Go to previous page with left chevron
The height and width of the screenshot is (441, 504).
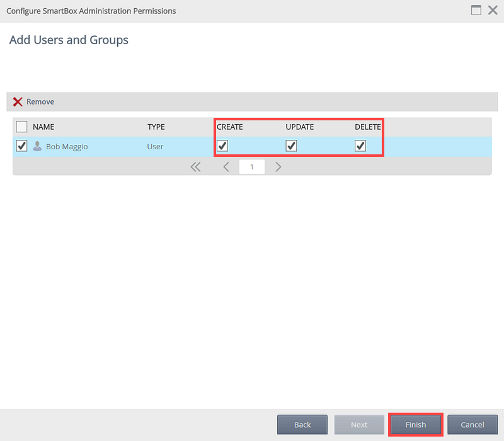pyautogui.click(x=226, y=167)
